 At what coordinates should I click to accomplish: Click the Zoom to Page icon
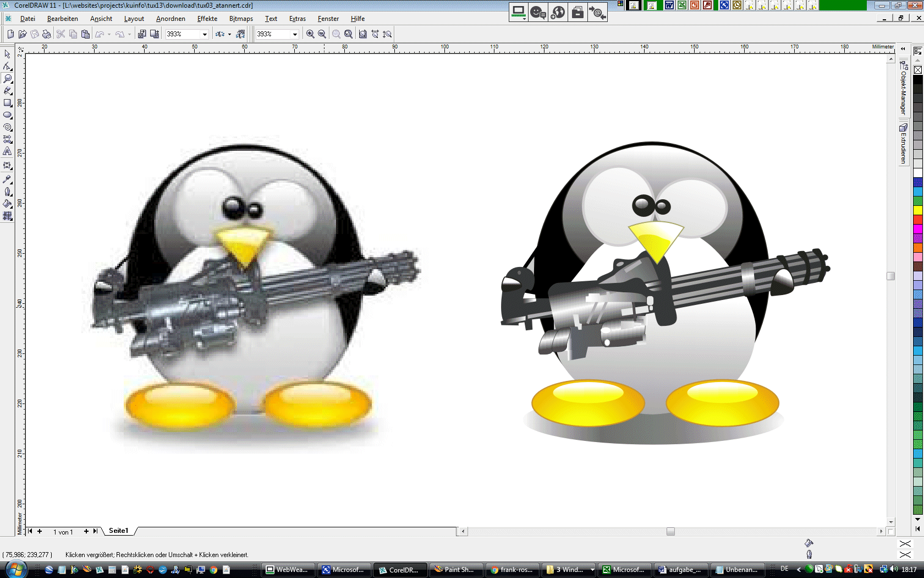[362, 34]
